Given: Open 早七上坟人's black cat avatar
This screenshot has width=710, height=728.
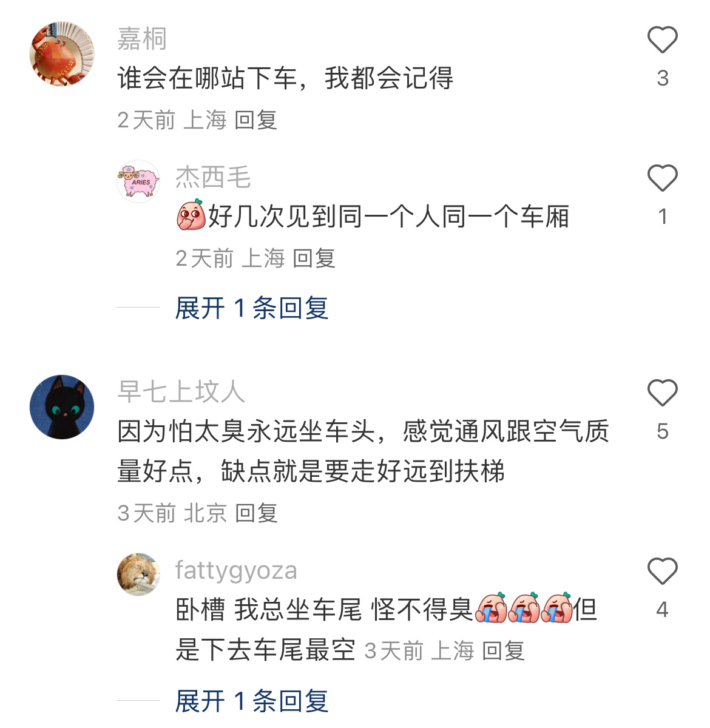Looking at the screenshot, I should pyautogui.click(x=62, y=406).
